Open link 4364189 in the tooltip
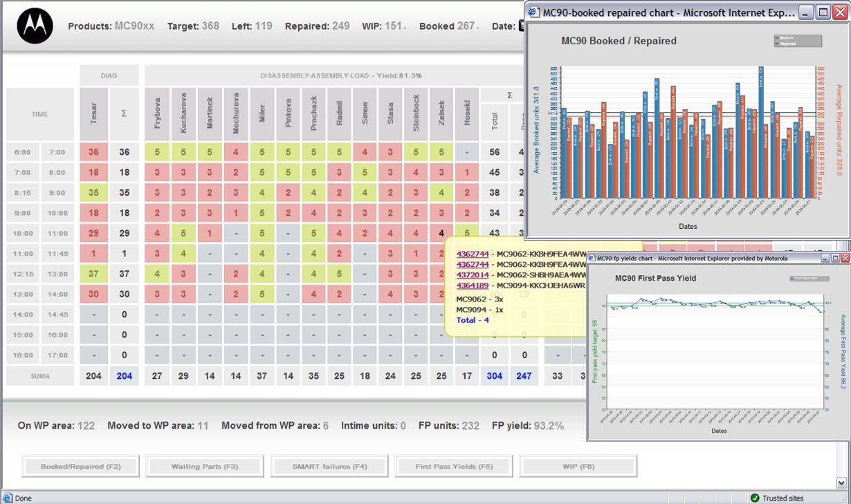Viewport: 851px width, 504px height. [x=473, y=286]
